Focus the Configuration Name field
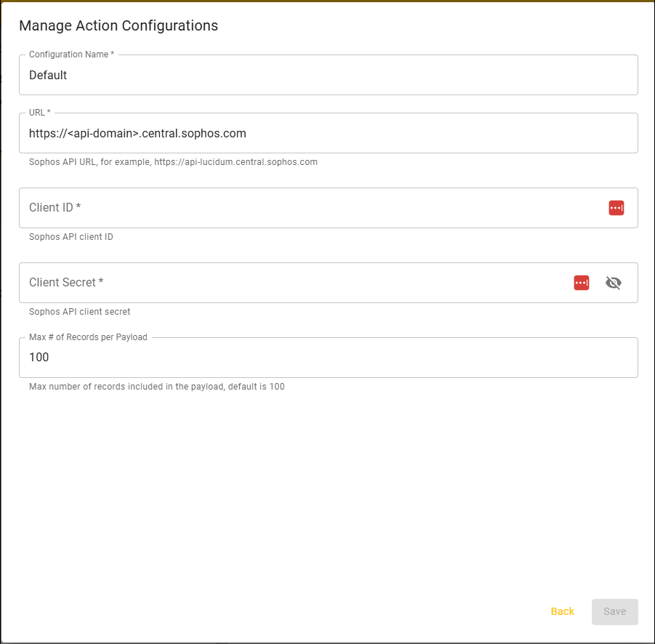Viewport: 655px width, 644px height. pyautogui.click(x=329, y=75)
